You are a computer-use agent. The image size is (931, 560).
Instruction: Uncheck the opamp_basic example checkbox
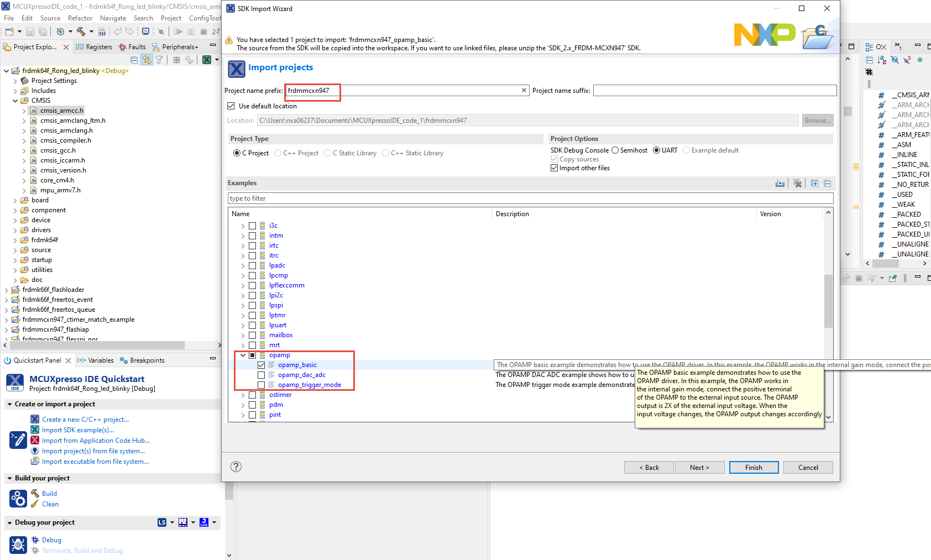pyautogui.click(x=261, y=365)
